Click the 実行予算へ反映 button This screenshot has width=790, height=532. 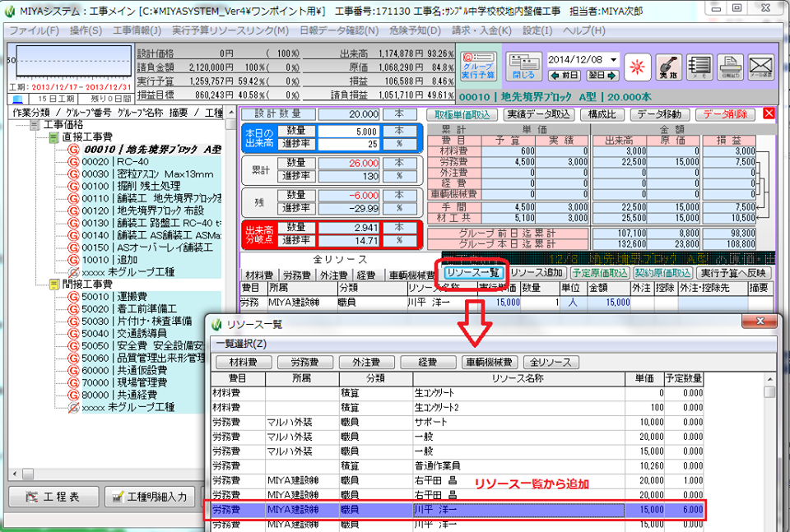[x=733, y=273]
